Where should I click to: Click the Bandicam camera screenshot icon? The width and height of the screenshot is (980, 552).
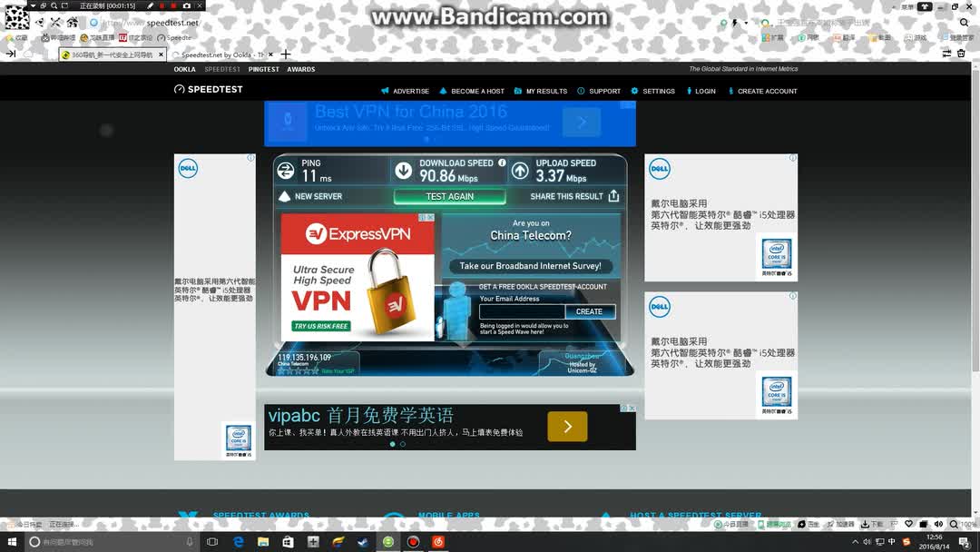point(186,5)
